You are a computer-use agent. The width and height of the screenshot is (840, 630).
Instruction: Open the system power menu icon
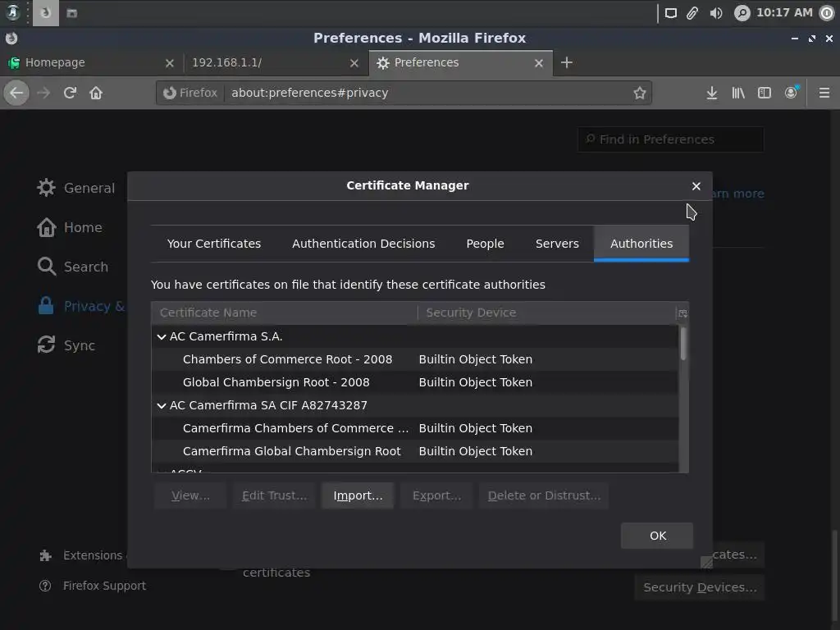(x=827, y=13)
